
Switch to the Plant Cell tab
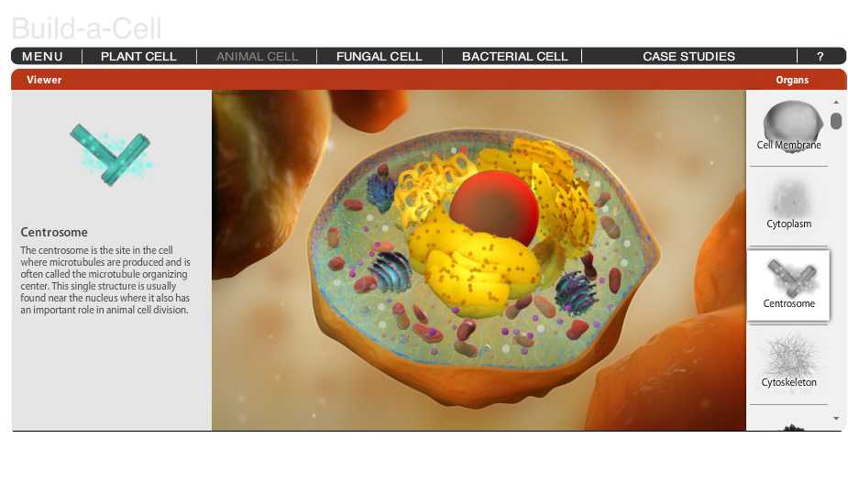(138, 56)
